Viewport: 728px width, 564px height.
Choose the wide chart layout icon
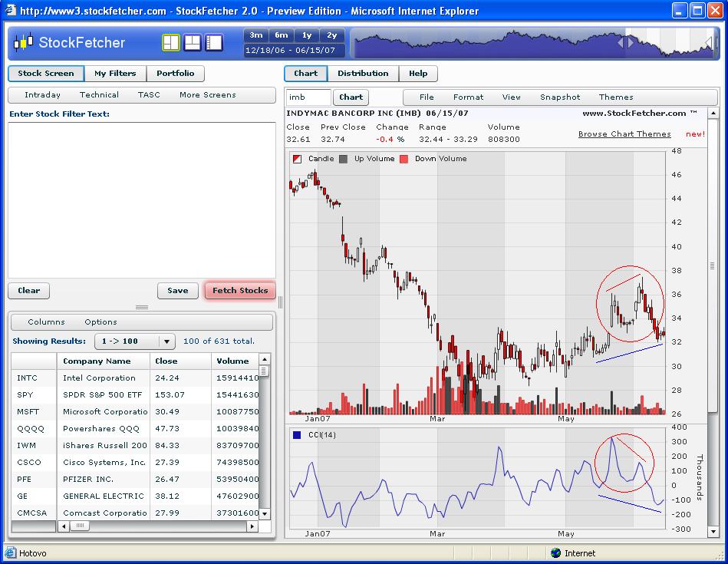click(x=213, y=42)
